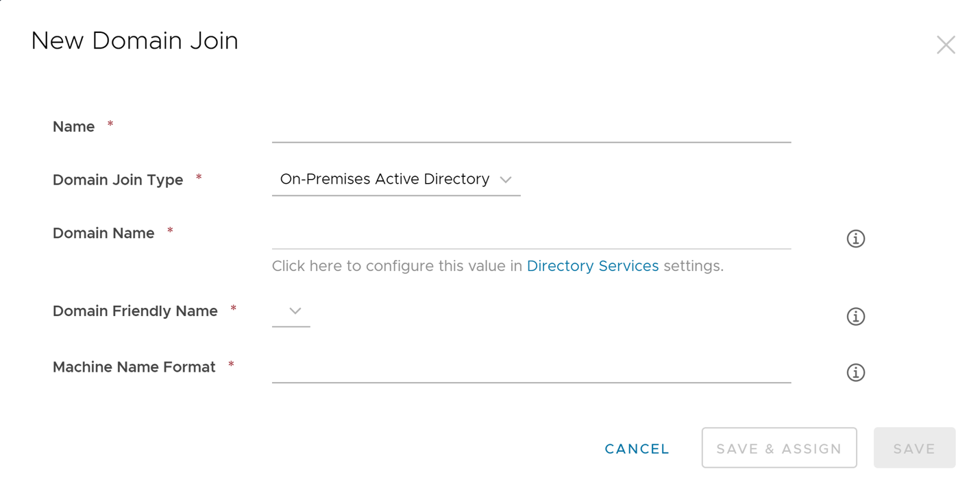Click the New Domain Join title
980x491 pixels.
134,41
